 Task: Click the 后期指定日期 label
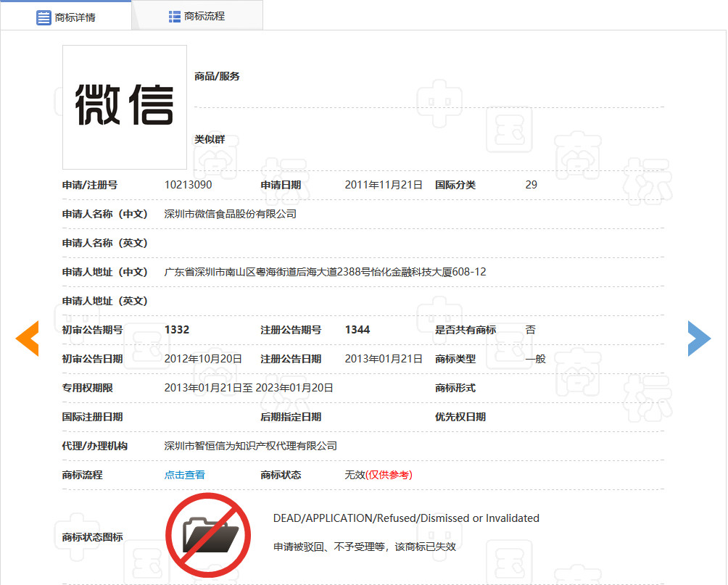[291, 417]
